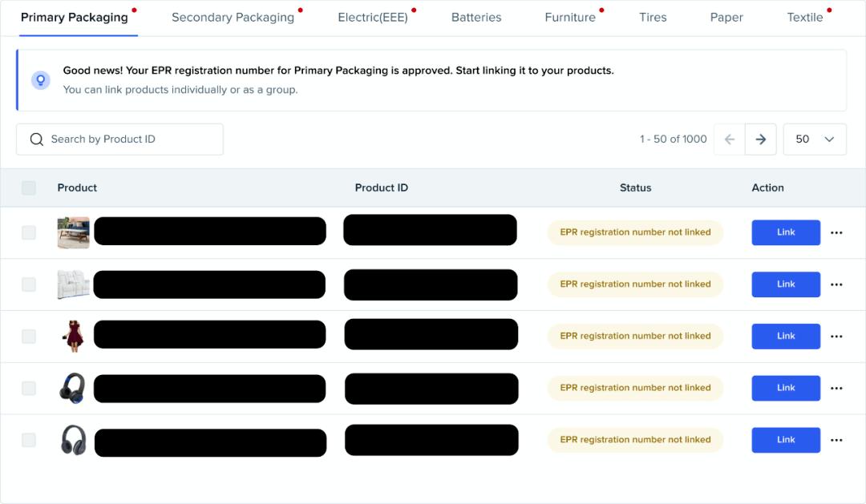Expand the ellipsis actions on the fourth row
866x504 pixels.
coord(837,388)
